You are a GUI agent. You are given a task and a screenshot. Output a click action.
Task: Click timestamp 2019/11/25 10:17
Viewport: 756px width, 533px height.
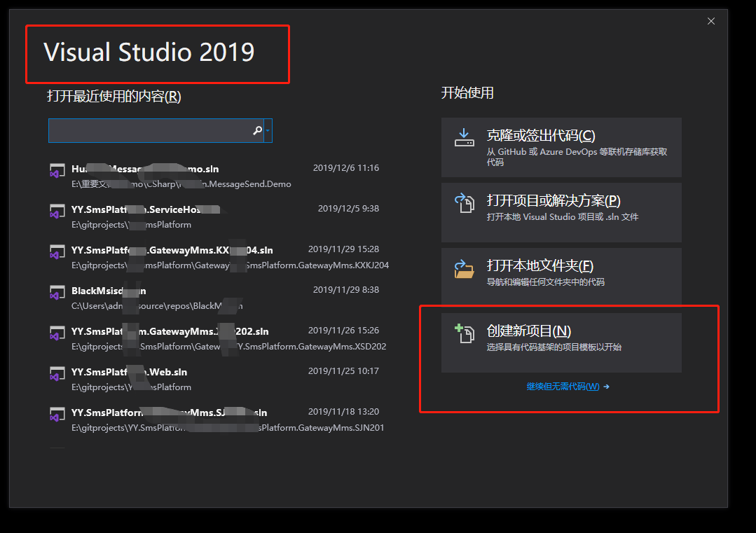(343, 371)
